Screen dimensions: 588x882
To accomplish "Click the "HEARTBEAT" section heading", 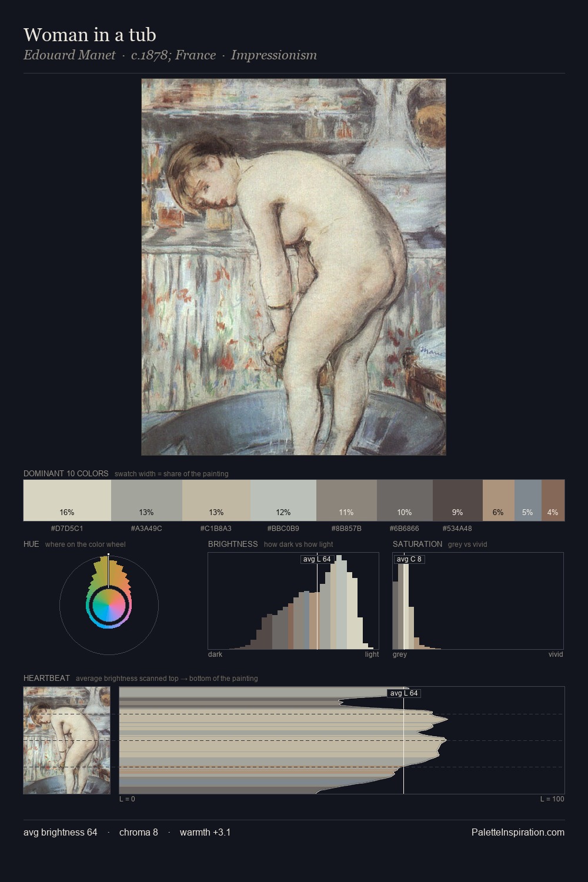I will pyautogui.click(x=46, y=678).
